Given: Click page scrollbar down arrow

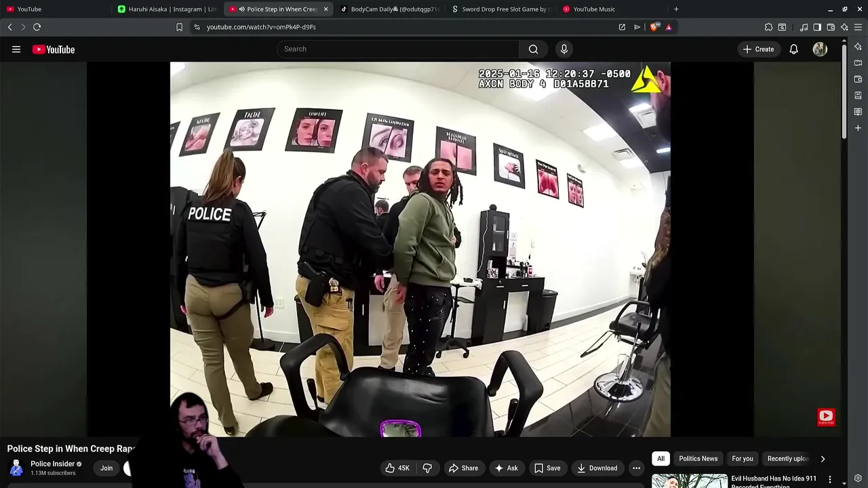Looking at the screenshot, I should 844,483.
